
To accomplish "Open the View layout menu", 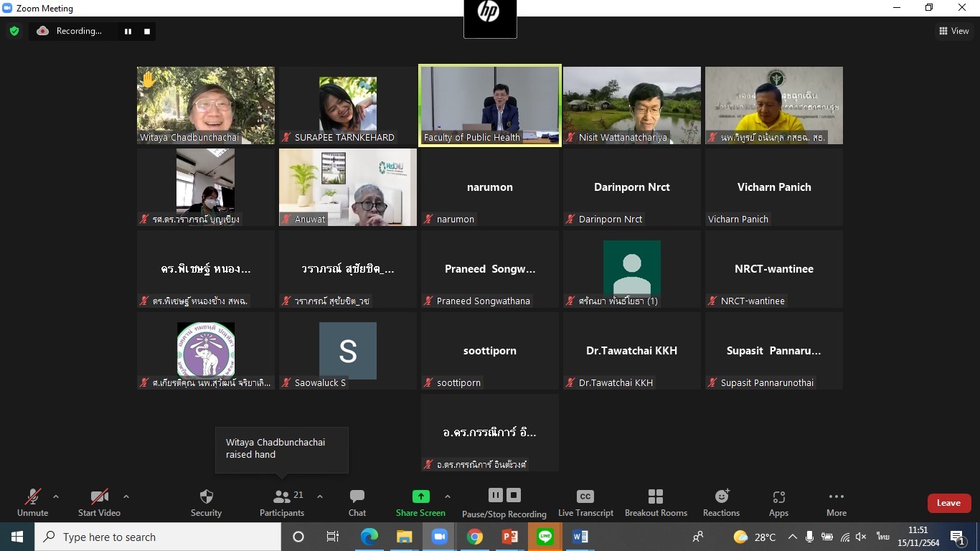I will [x=954, y=31].
